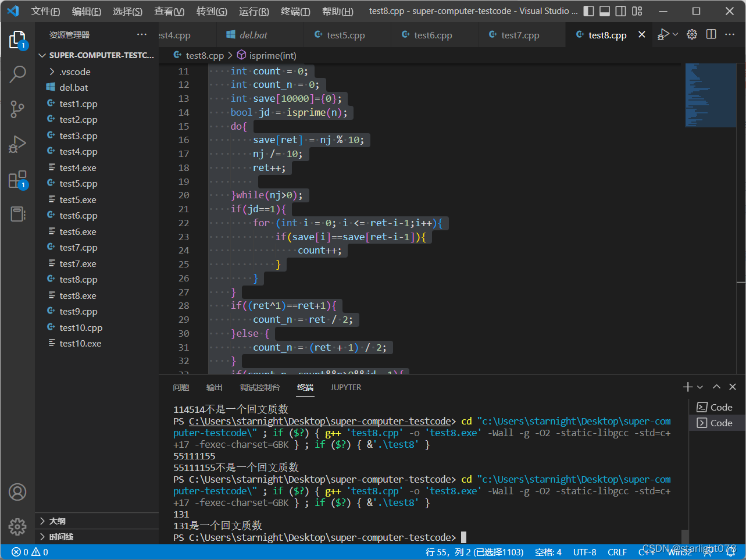The width and height of the screenshot is (746, 560).
Task: Open the Customize Layout icon
Action: pyautogui.click(x=637, y=11)
